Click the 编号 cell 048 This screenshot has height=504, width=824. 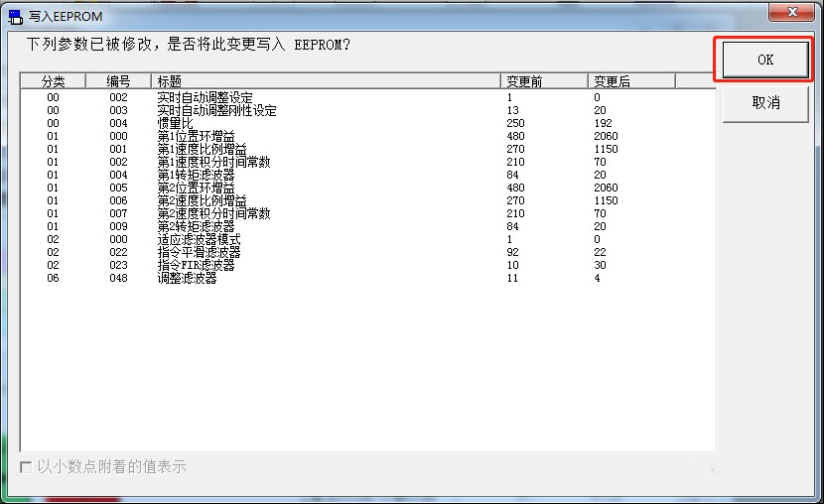118,278
